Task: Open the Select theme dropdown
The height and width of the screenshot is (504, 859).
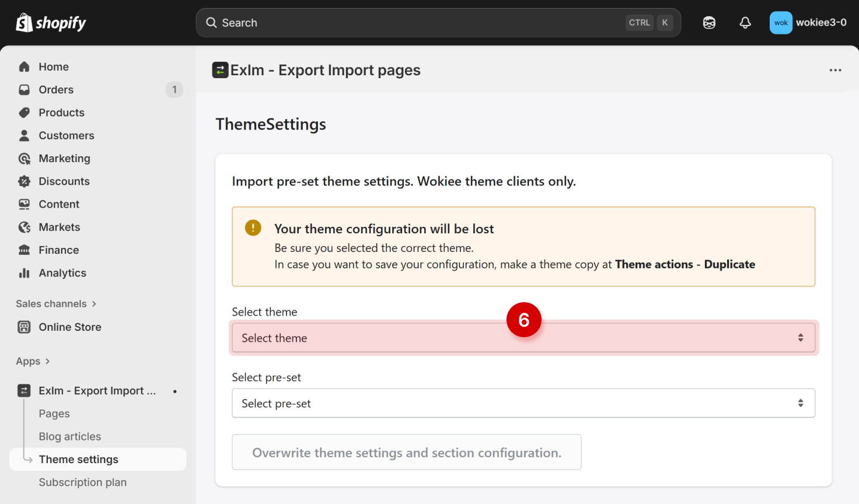Action: coord(523,338)
